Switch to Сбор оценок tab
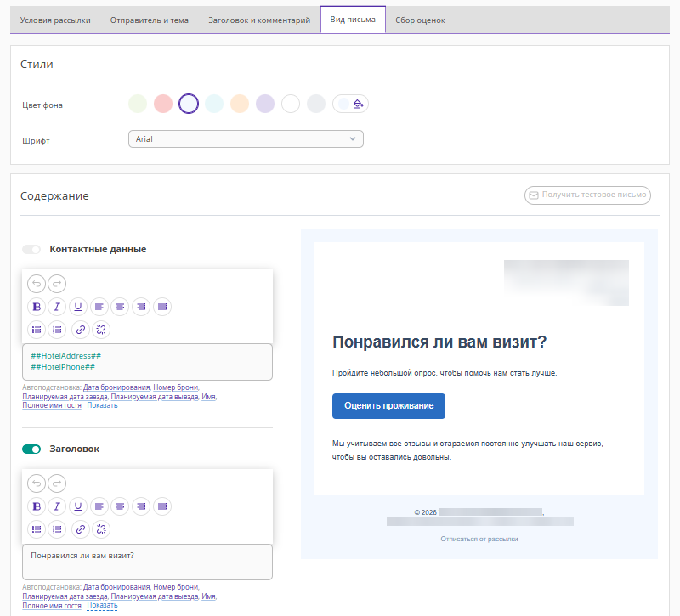This screenshot has height=616, width=680. tap(419, 20)
